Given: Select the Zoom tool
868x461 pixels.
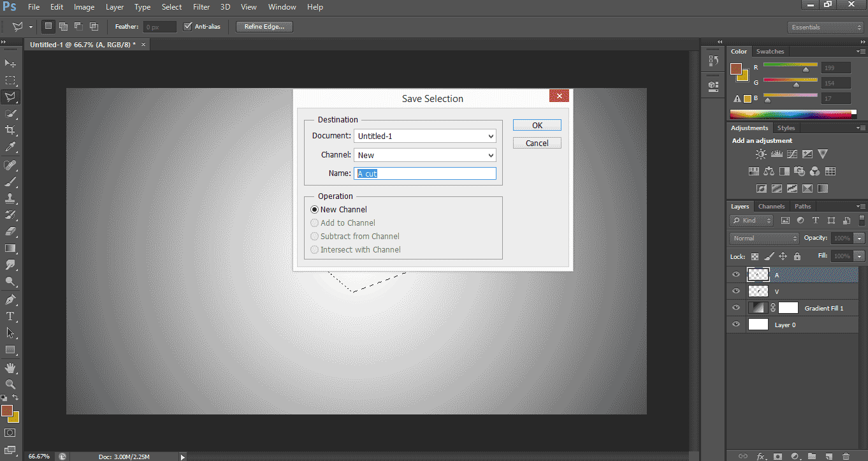Looking at the screenshot, I should [x=10, y=384].
